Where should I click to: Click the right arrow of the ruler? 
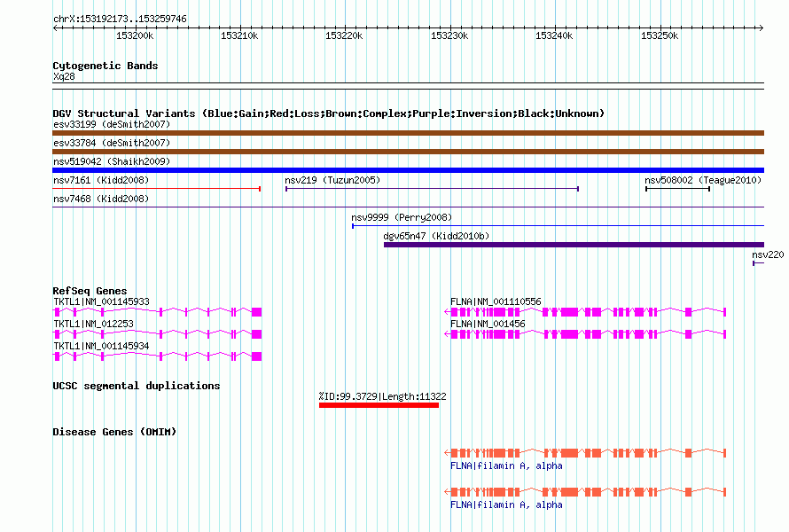coord(762,27)
